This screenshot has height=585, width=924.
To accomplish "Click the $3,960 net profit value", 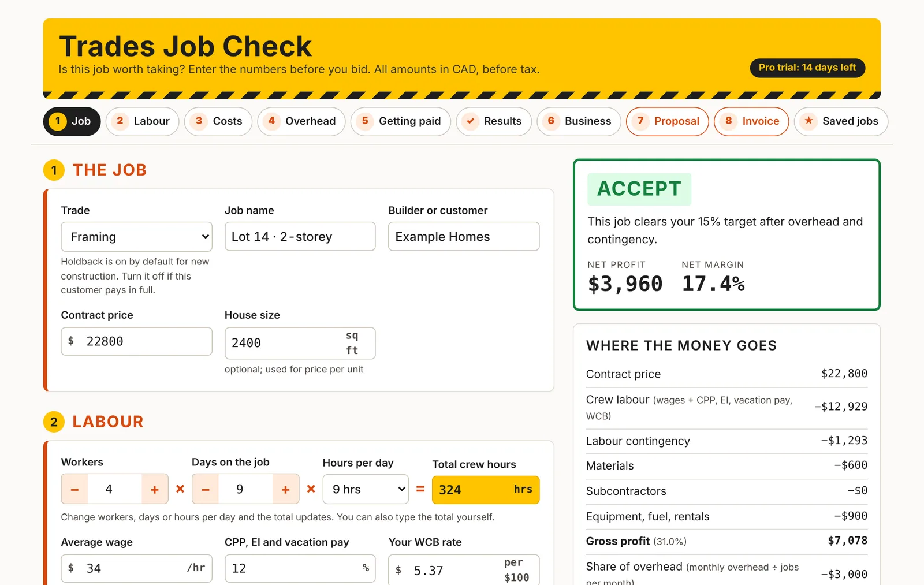I will 625,284.
